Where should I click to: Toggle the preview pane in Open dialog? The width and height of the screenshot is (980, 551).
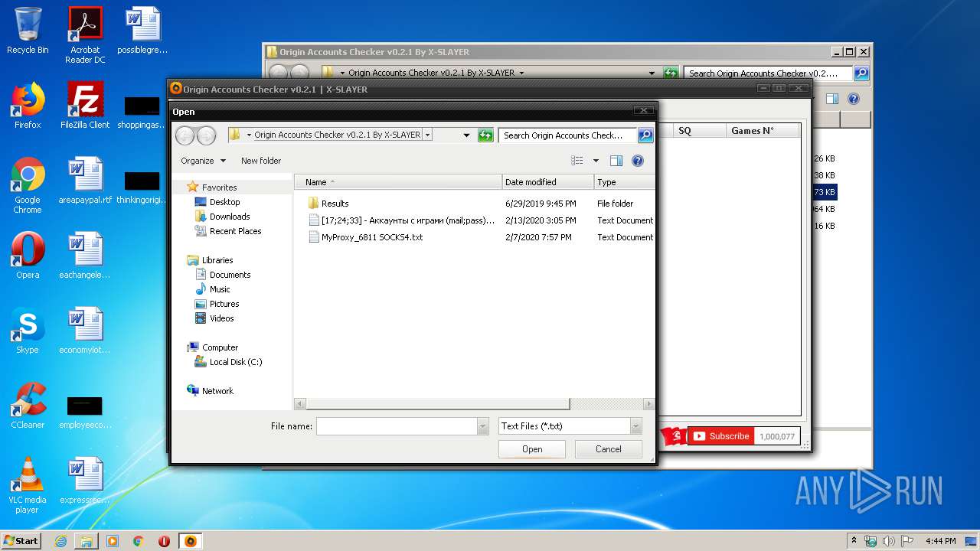point(616,161)
